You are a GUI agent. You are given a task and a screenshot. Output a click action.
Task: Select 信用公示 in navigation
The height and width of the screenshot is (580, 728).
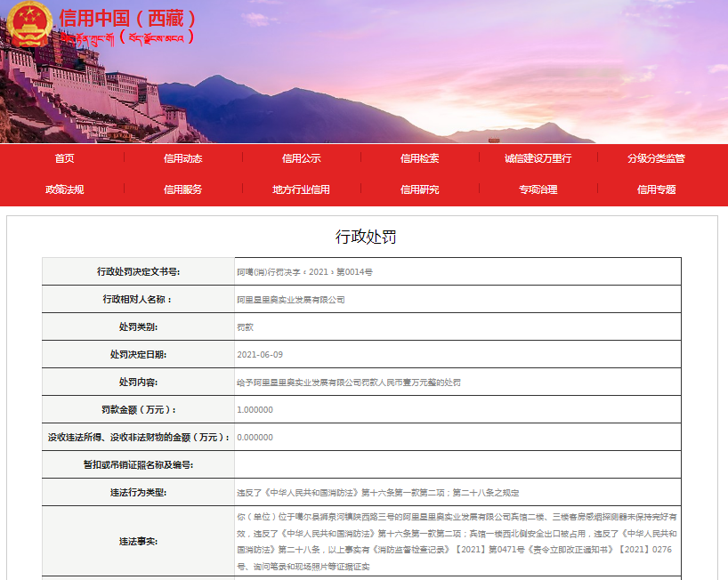coord(302,158)
